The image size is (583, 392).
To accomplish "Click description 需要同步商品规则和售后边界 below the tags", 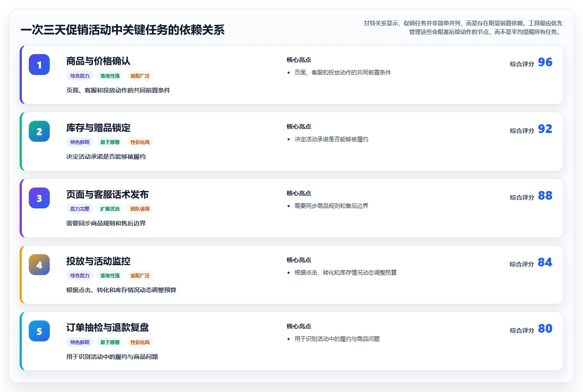I will tap(106, 224).
